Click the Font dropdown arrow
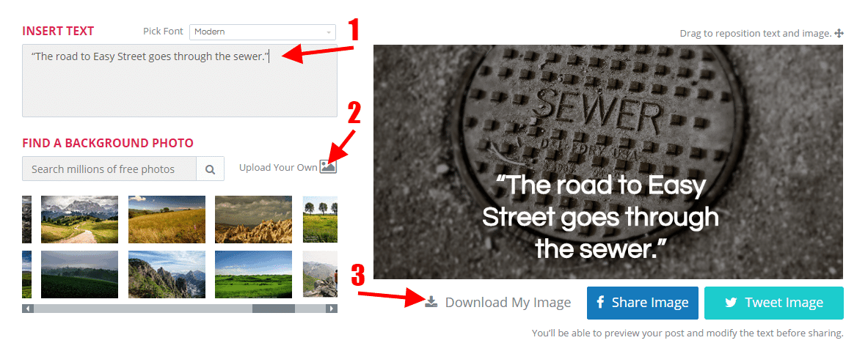 329,32
